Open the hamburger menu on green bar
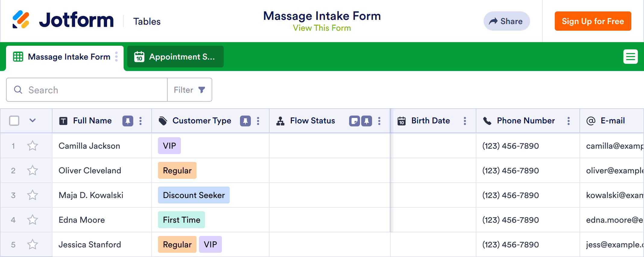Viewport: 644px width, 257px height. click(630, 57)
